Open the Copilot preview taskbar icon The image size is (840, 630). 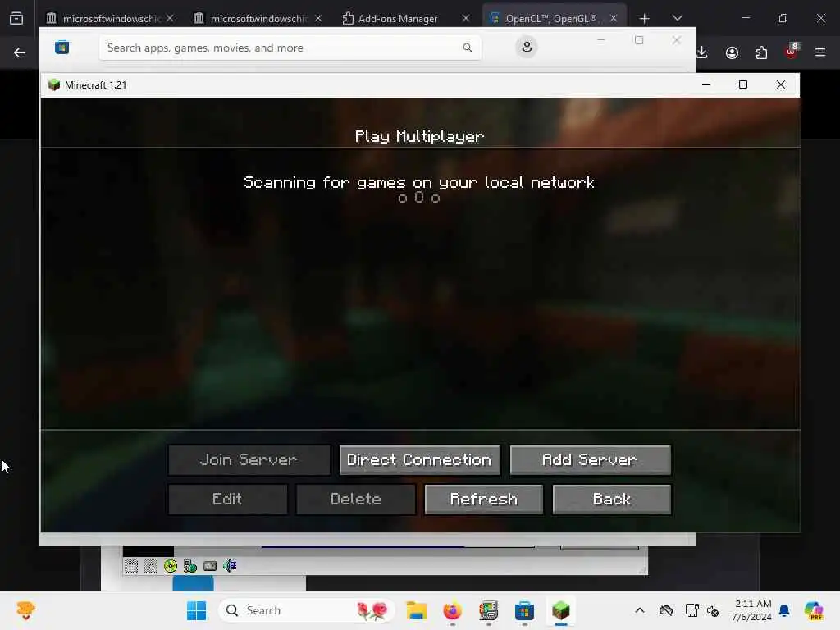[814, 610]
